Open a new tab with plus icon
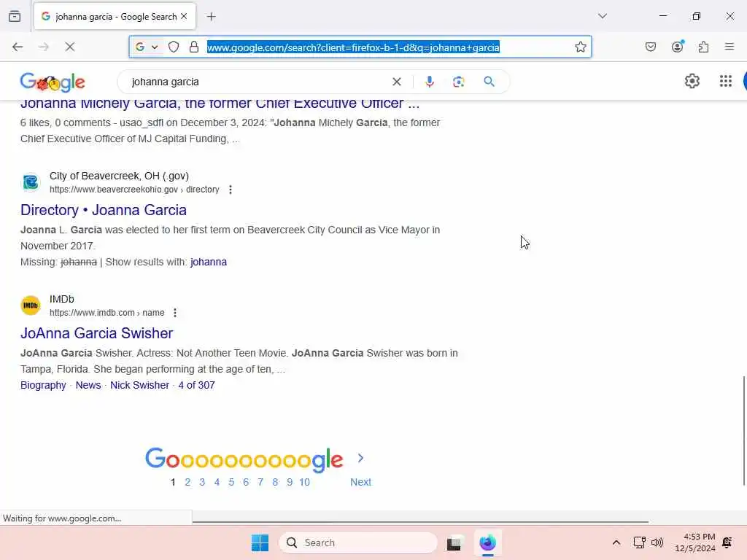Screen dimensions: 747x560 point(212,17)
